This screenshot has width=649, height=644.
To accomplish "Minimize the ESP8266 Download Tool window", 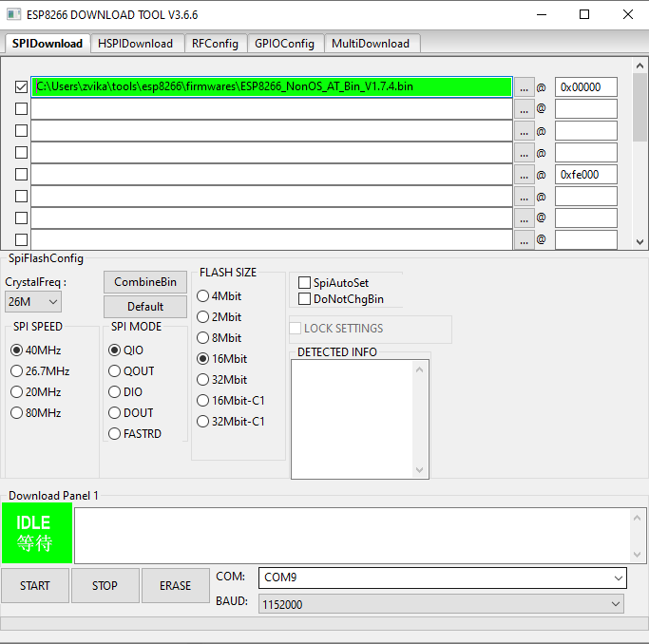I will pyautogui.click(x=542, y=14).
